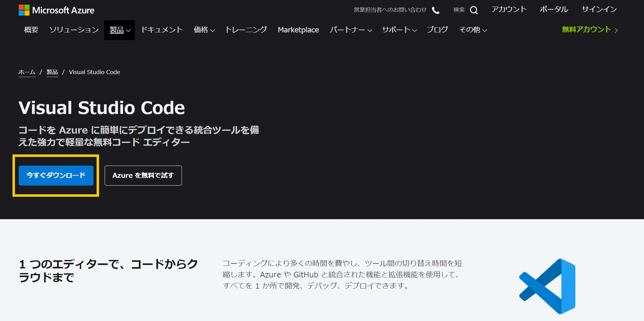Open the 概要 nav item
The image size is (644, 321).
(x=31, y=30)
